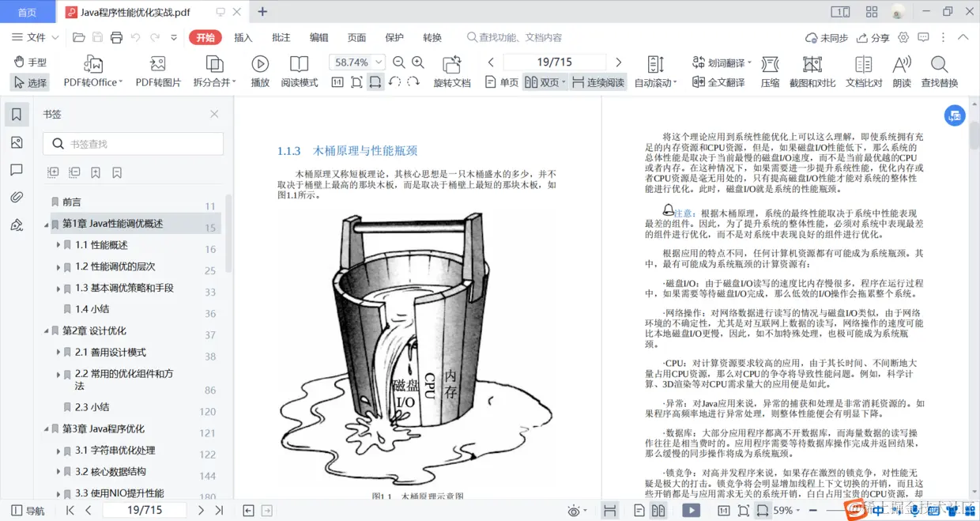Image resolution: width=980 pixels, height=521 pixels.
Task: Zoom in with magnifier plus icon
Action: coord(418,62)
